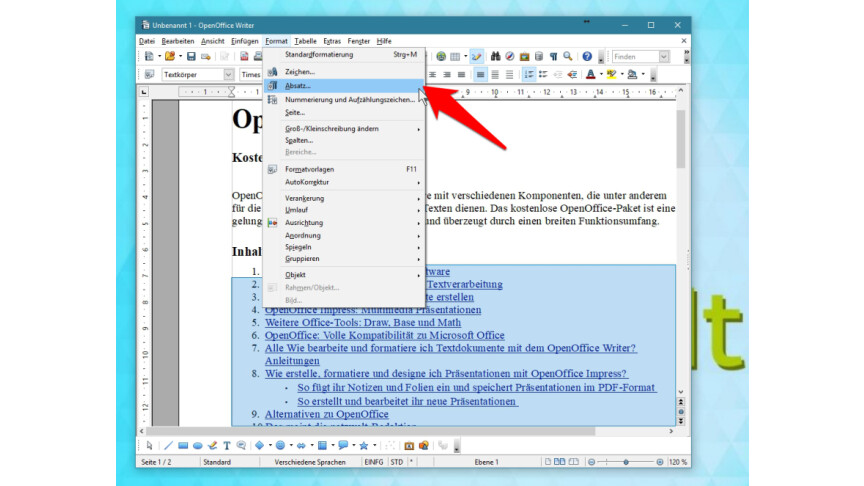Click the Zoom magnifier icon
The height and width of the screenshot is (486, 864).
[x=568, y=56]
